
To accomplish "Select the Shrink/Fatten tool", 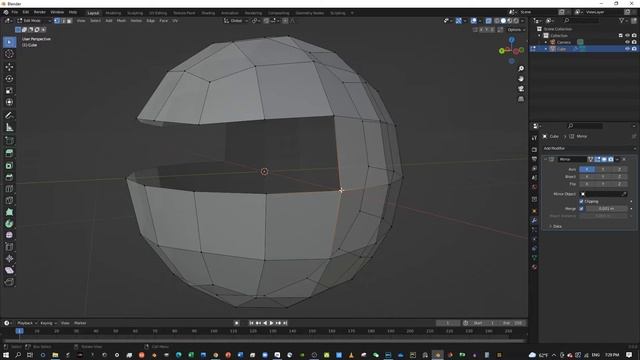I will [x=9, y=258].
